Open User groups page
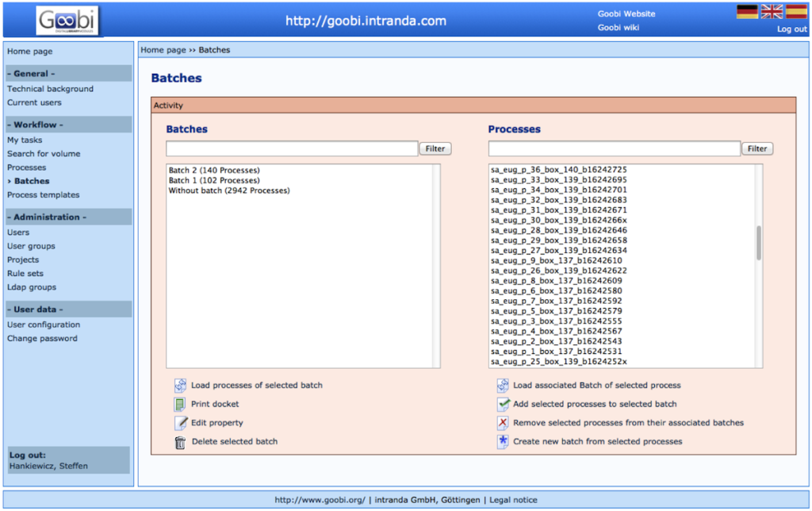 (x=31, y=246)
